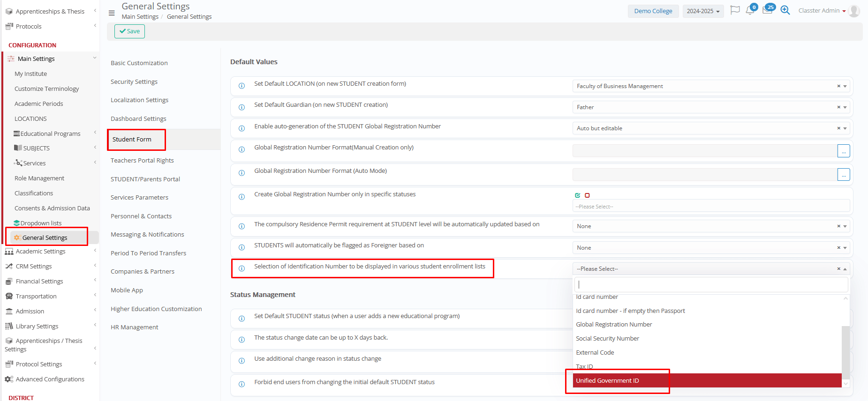The width and height of the screenshot is (868, 401).
Task: Click the dropdown search input field
Action: click(x=711, y=284)
